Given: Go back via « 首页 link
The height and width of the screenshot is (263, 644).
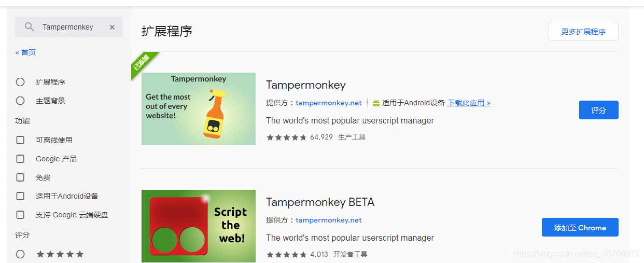Looking at the screenshot, I should tap(25, 52).
